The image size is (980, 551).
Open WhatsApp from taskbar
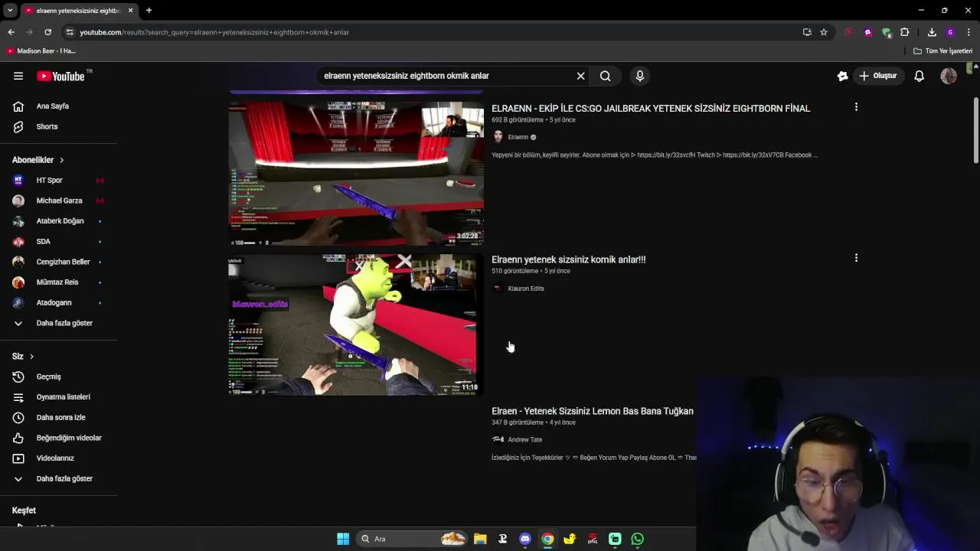coord(638,539)
